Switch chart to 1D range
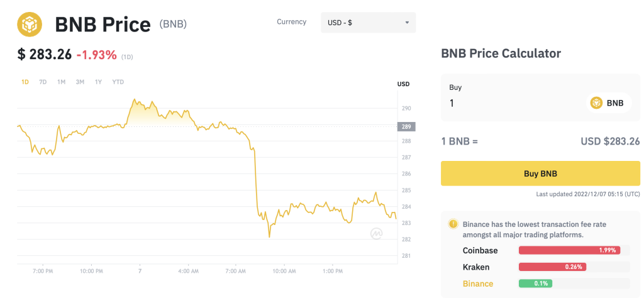The image size is (644, 298). tap(25, 82)
